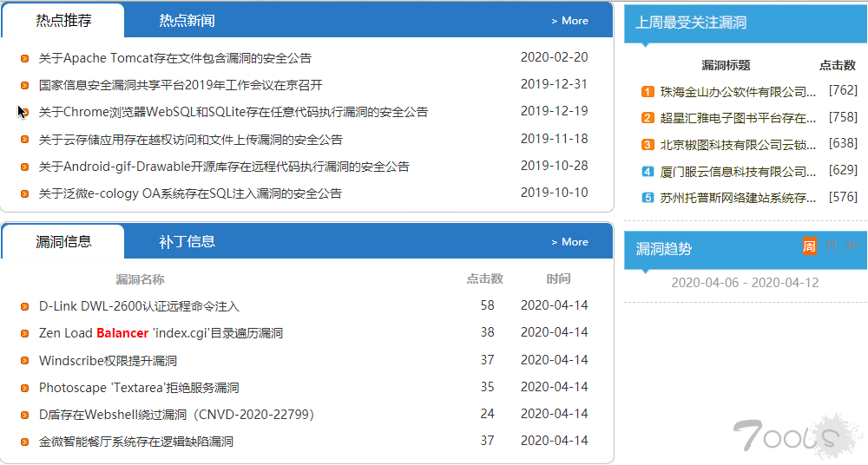The height and width of the screenshot is (465, 868).
Task: Click the 点击数 column header in 漏洞信息
Action: tap(485, 279)
